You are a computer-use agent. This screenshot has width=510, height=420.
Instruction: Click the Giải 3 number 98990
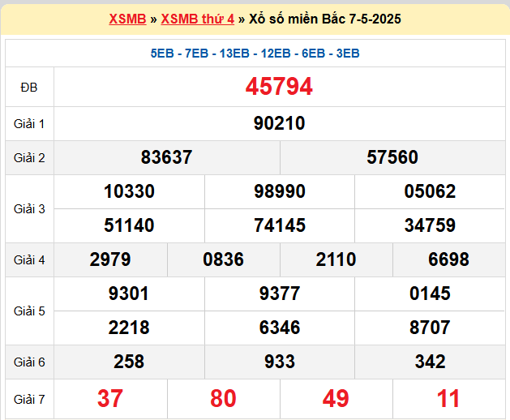(280, 191)
